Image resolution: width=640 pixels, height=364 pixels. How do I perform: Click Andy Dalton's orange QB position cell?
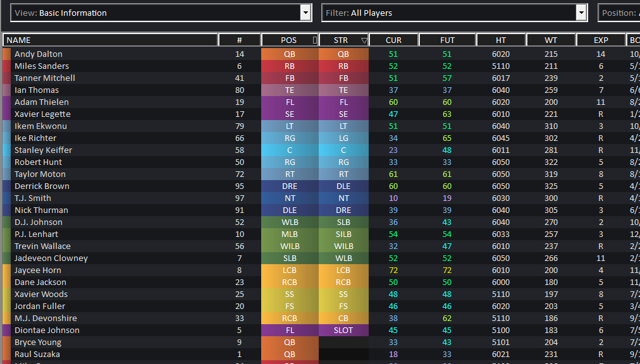point(290,54)
